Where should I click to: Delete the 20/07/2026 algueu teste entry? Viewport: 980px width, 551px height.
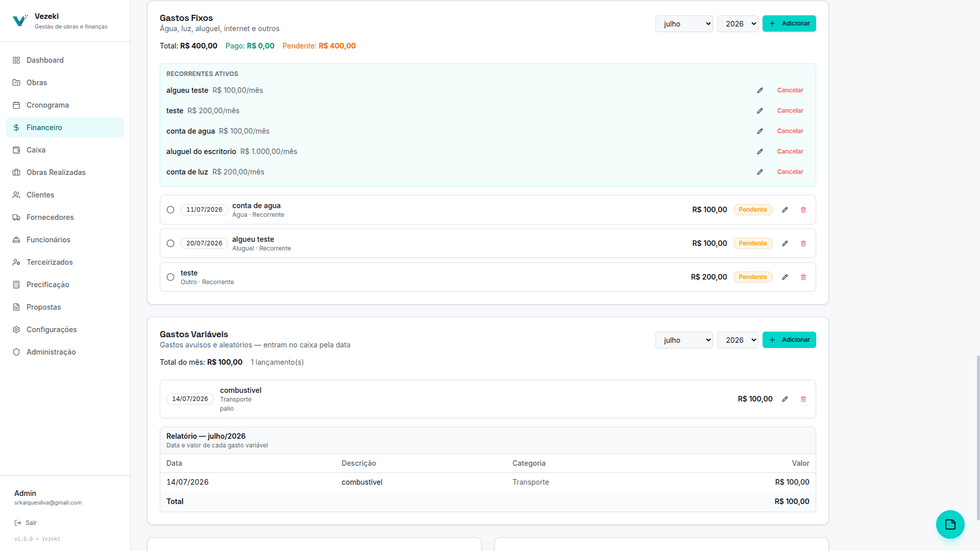[x=803, y=243]
